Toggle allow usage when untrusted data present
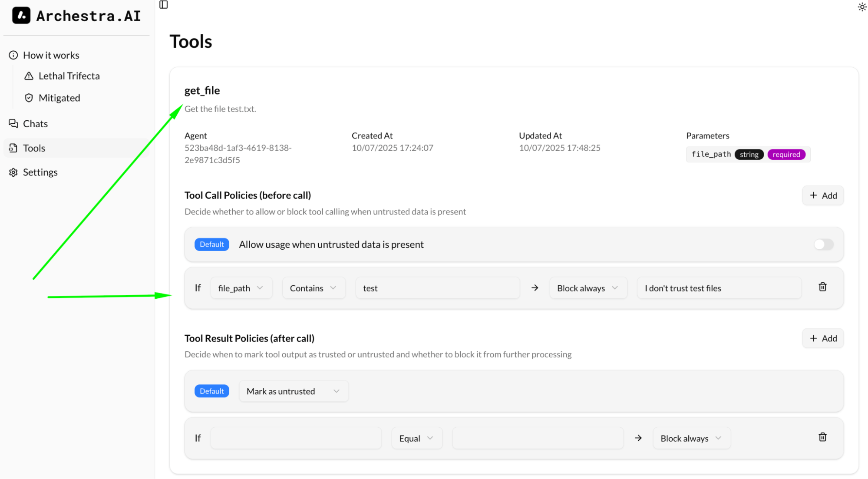The height and width of the screenshot is (479, 868). point(823,244)
